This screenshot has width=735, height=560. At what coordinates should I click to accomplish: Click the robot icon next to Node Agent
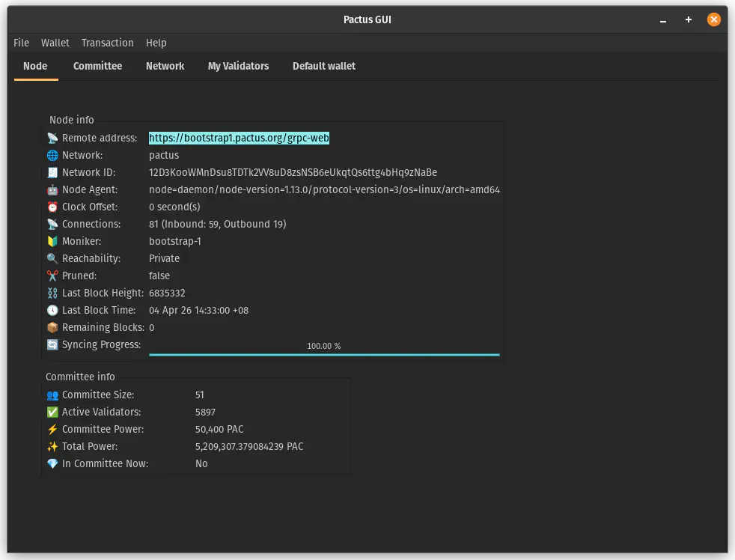click(52, 190)
